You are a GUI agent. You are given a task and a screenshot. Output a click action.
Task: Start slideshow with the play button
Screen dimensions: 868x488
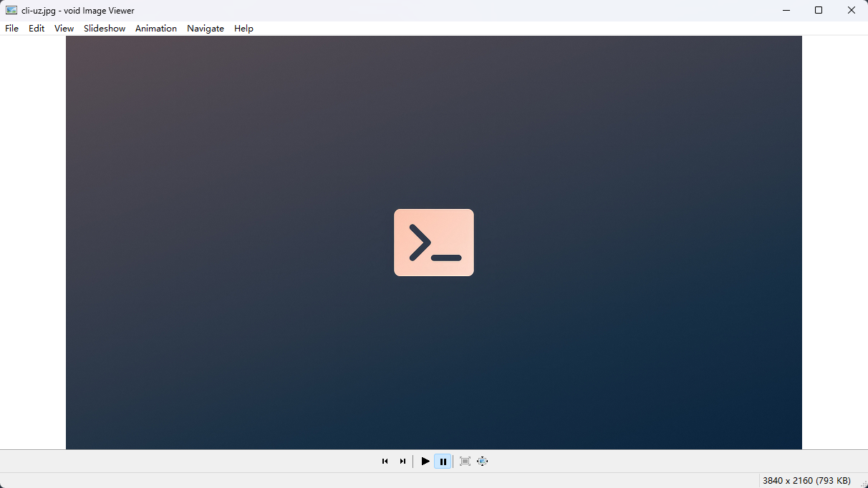[425, 462]
